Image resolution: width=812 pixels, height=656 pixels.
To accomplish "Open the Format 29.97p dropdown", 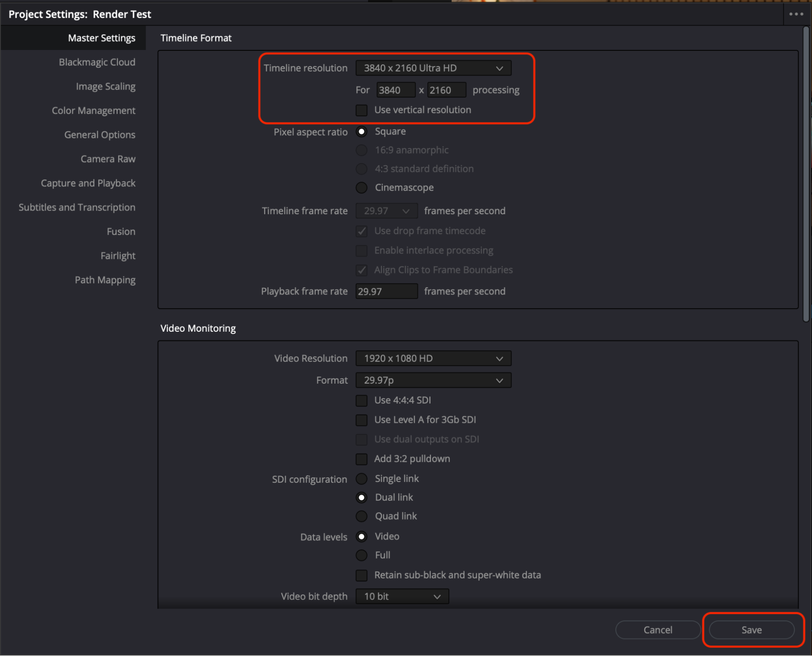I will click(433, 380).
